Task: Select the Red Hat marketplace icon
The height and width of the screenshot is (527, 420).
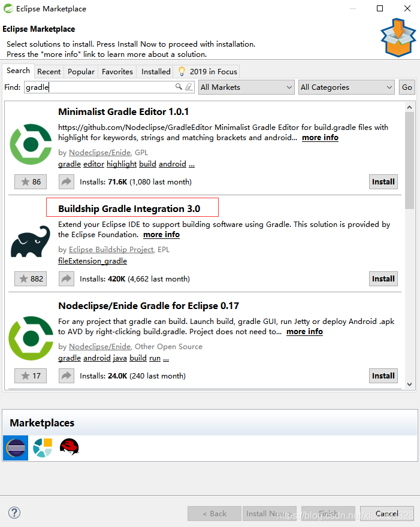Action: pos(70,447)
